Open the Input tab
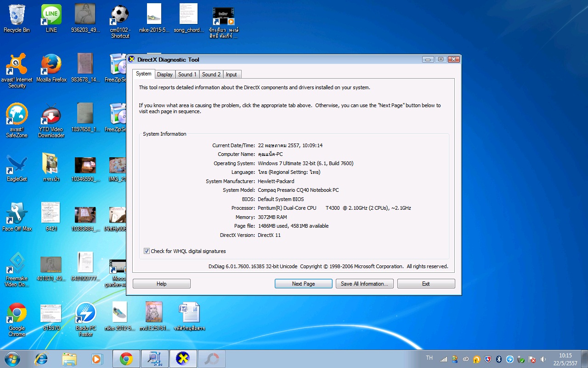This screenshot has width=588, height=368. [232, 75]
